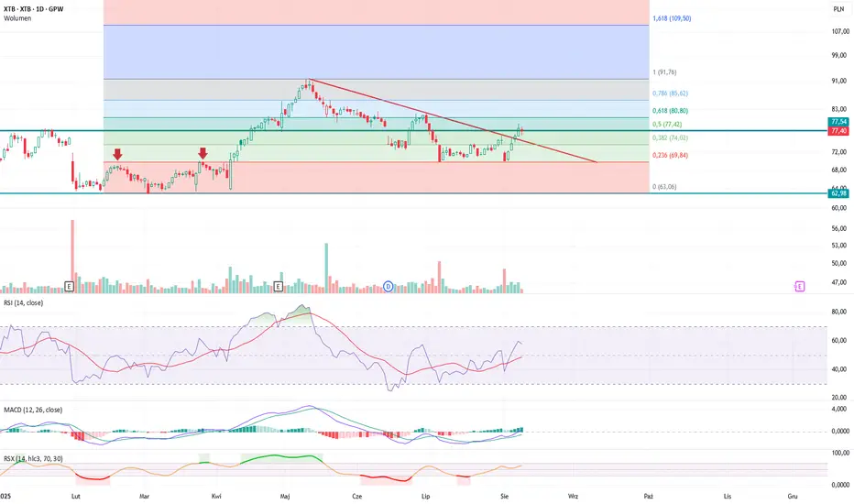Click the 72,00 price axis value

click(839, 151)
